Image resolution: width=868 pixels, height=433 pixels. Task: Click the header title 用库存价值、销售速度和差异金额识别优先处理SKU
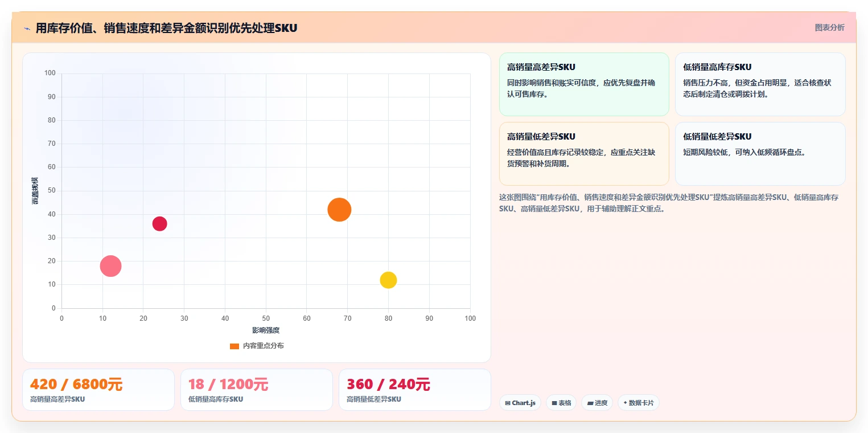click(x=166, y=28)
